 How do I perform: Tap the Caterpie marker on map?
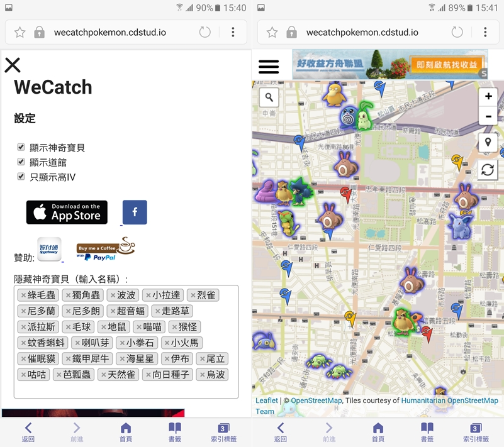[288, 223]
